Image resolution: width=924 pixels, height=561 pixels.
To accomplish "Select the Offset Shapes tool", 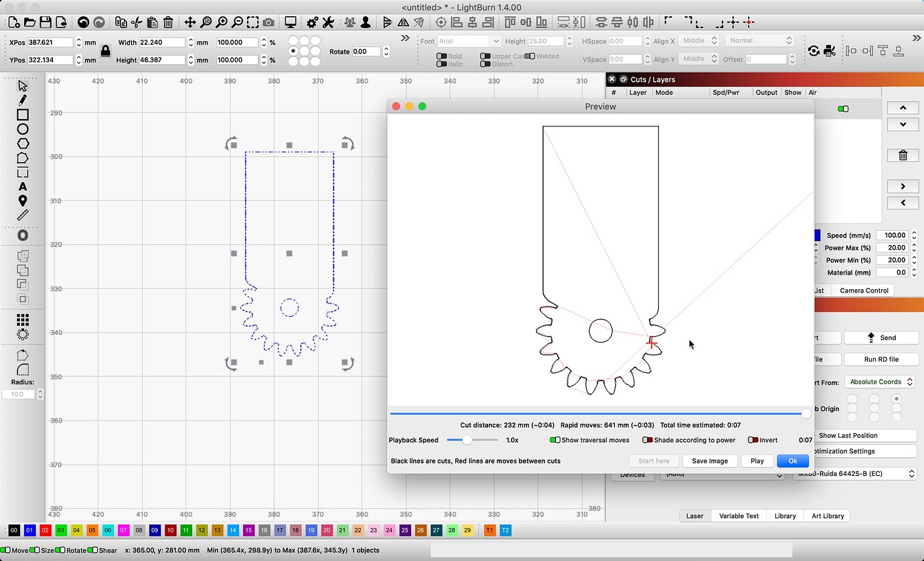I will 23,235.
